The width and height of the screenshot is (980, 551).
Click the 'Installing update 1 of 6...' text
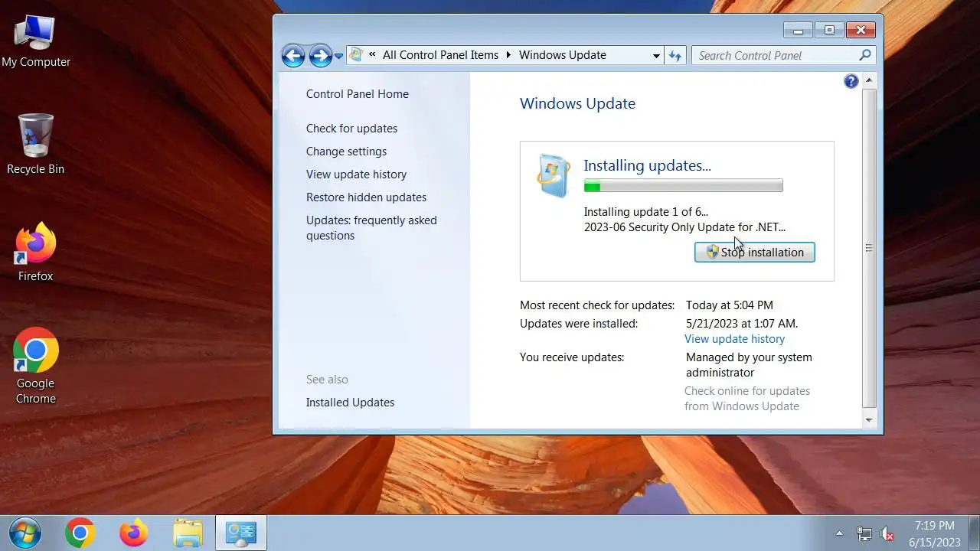pos(645,212)
